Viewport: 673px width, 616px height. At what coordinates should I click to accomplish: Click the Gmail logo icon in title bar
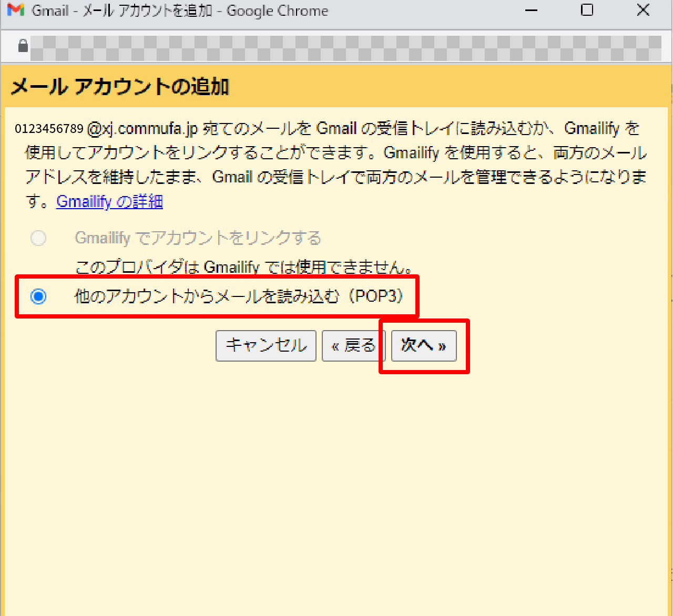16,10
